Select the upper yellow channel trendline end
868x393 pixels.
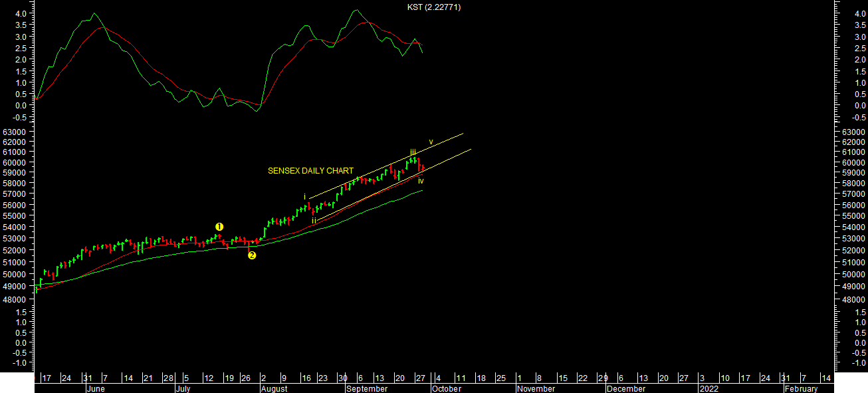coord(463,134)
